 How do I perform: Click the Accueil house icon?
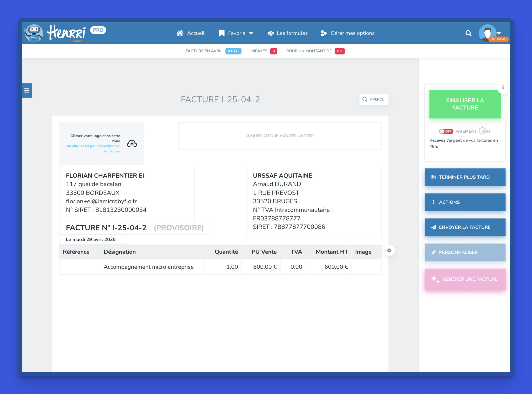tap(180, 33)
